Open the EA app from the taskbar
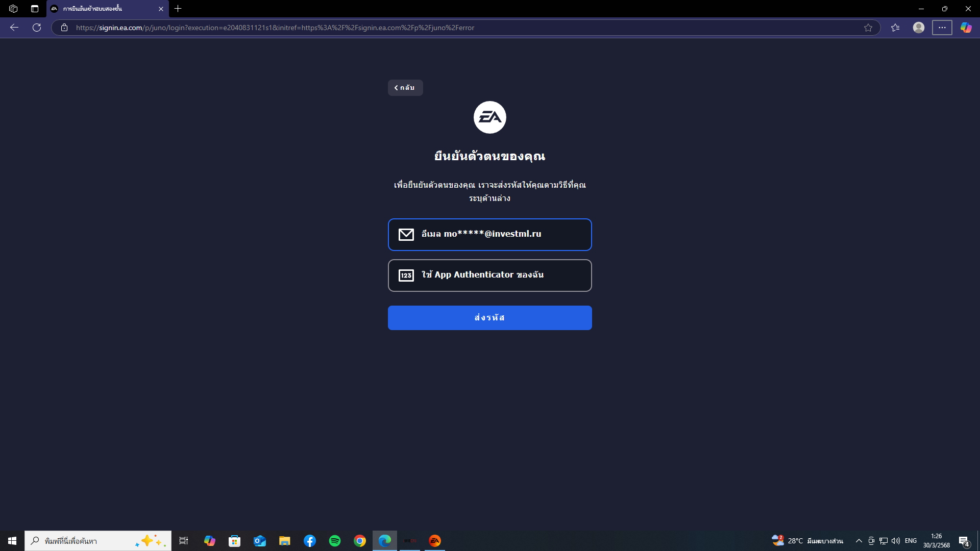The width and height of the screenshot is (980, 551). pyautogui.click(x=435, y=541)
